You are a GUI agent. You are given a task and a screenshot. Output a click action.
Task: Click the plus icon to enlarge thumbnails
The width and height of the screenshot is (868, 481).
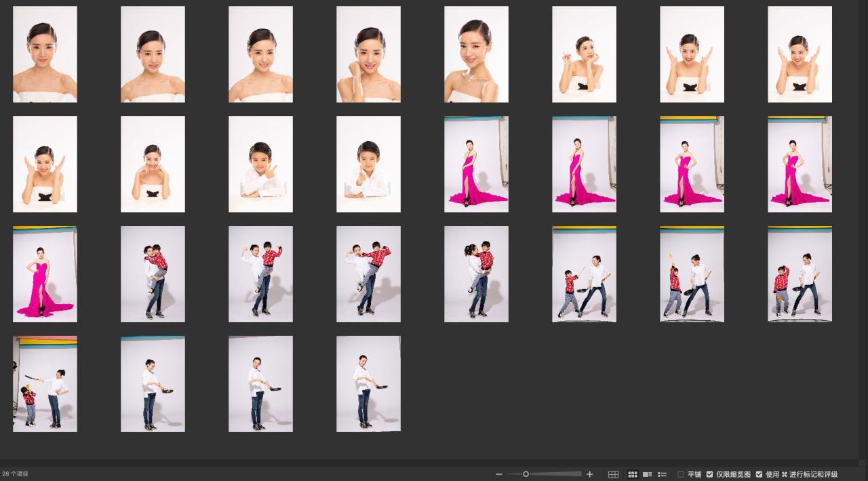[589, 474]
